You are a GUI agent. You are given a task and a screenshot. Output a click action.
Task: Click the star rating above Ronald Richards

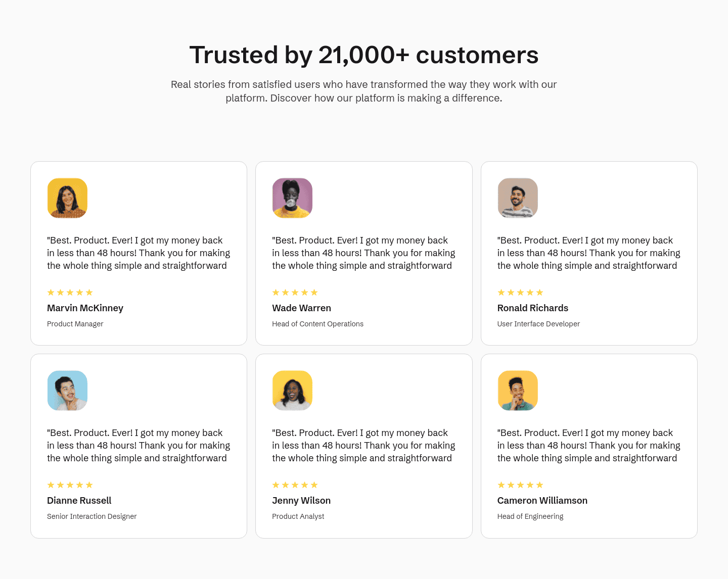pyautogui.click(x=520, y=293)
